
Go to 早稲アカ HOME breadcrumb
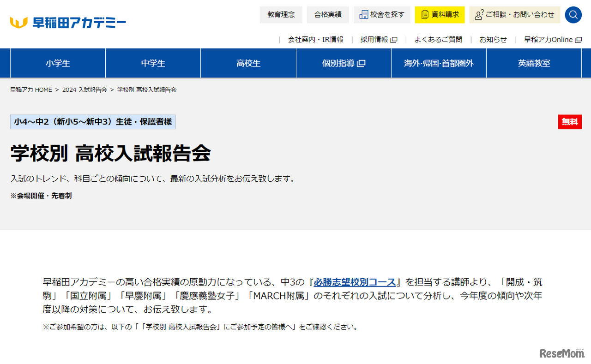click(31, 90)
